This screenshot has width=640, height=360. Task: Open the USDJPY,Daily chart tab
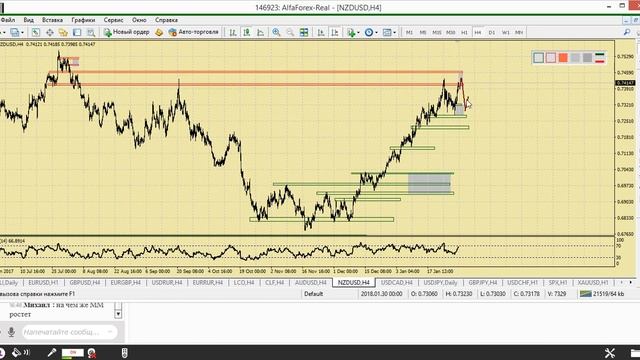point(440,282)
